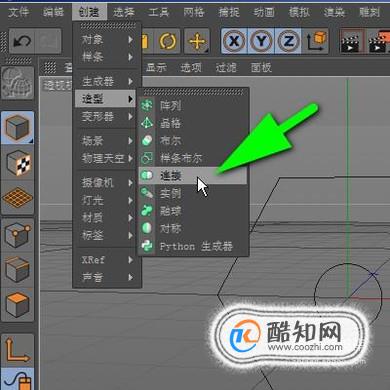Expand the 对象 submenu
The image size is (390, 390).
(107, 40)
